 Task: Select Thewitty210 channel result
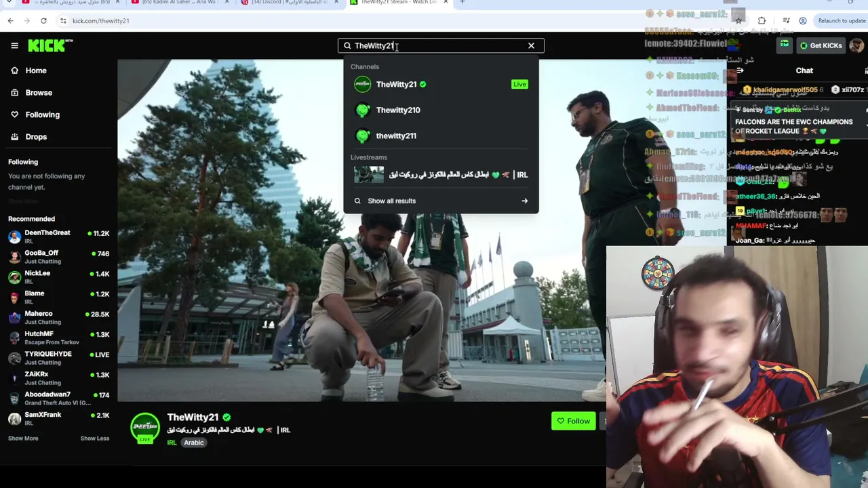click(x=441, y=110)
